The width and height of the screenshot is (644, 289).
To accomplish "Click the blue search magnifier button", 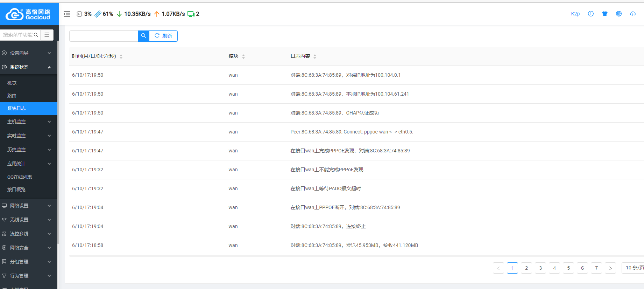I will 144,36.
